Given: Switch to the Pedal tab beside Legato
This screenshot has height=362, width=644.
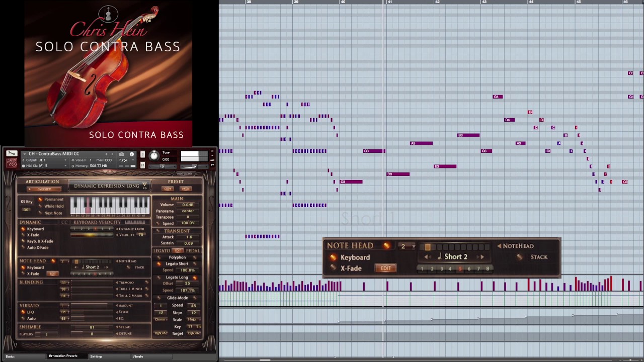Looking at the screenshot, I should coord(193,250).
